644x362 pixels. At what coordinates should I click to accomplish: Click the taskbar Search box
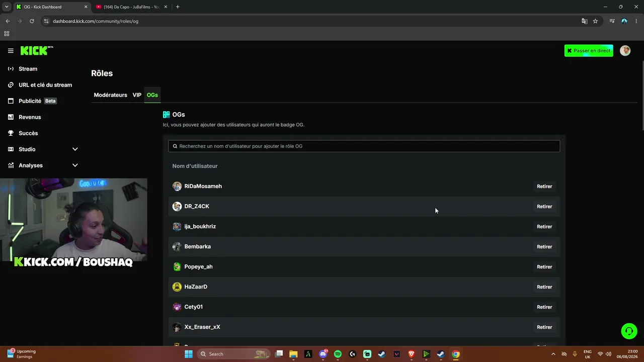click(234, 354)
